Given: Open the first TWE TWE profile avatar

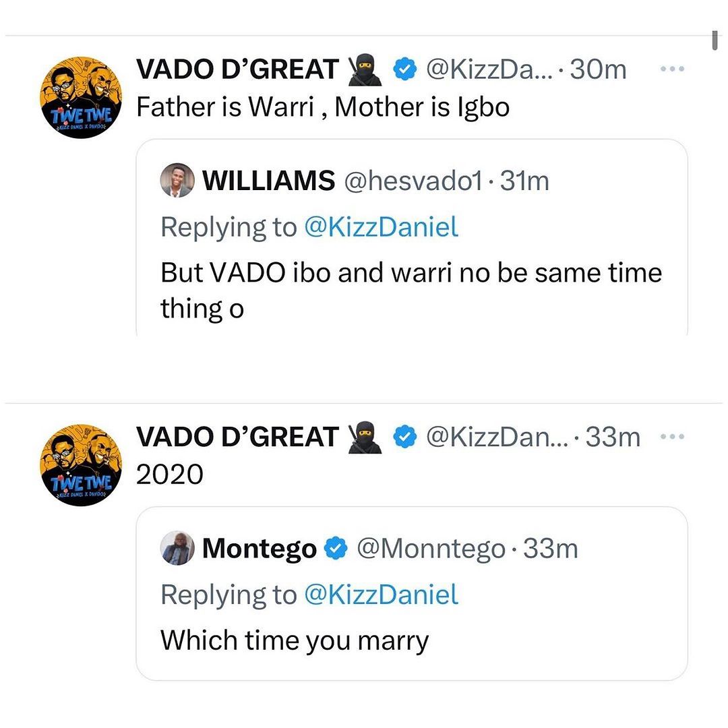Looking at the screenshot, I should 81,98.
